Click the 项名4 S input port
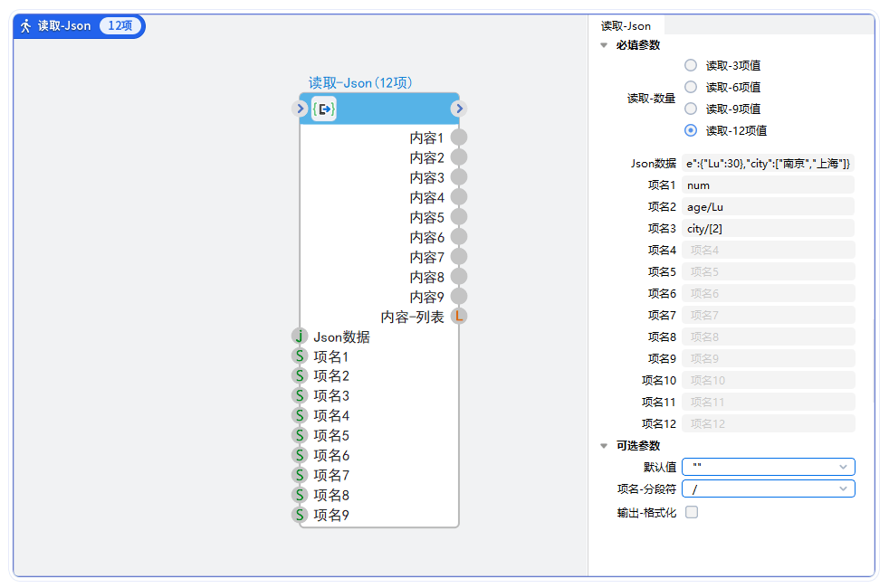 (300, 416)
